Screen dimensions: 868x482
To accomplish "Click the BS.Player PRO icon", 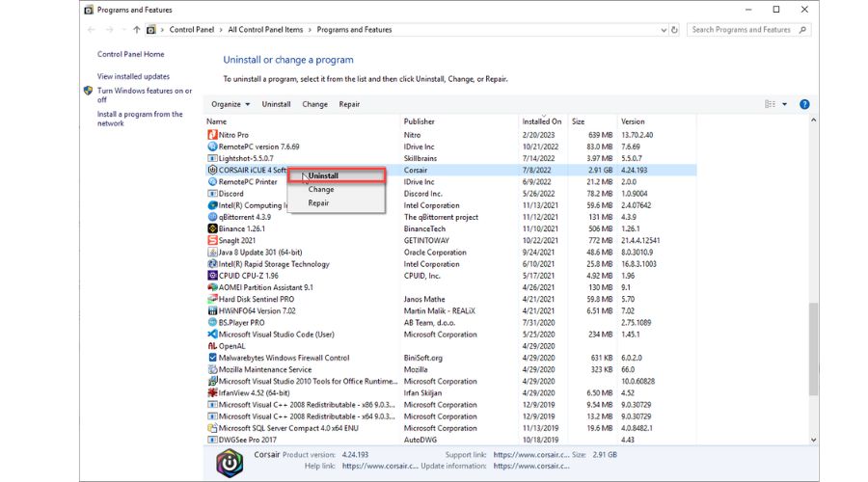I will click(212, 323).
